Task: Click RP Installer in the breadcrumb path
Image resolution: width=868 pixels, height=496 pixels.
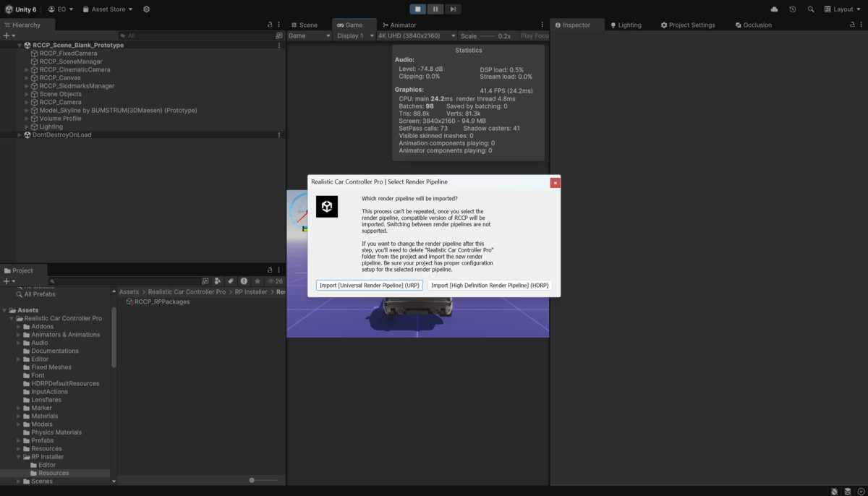Action: [251, 292]
